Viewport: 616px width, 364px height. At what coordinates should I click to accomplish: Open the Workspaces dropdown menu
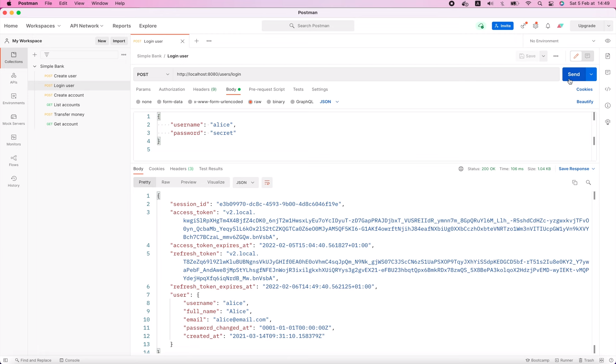(43, 26)
